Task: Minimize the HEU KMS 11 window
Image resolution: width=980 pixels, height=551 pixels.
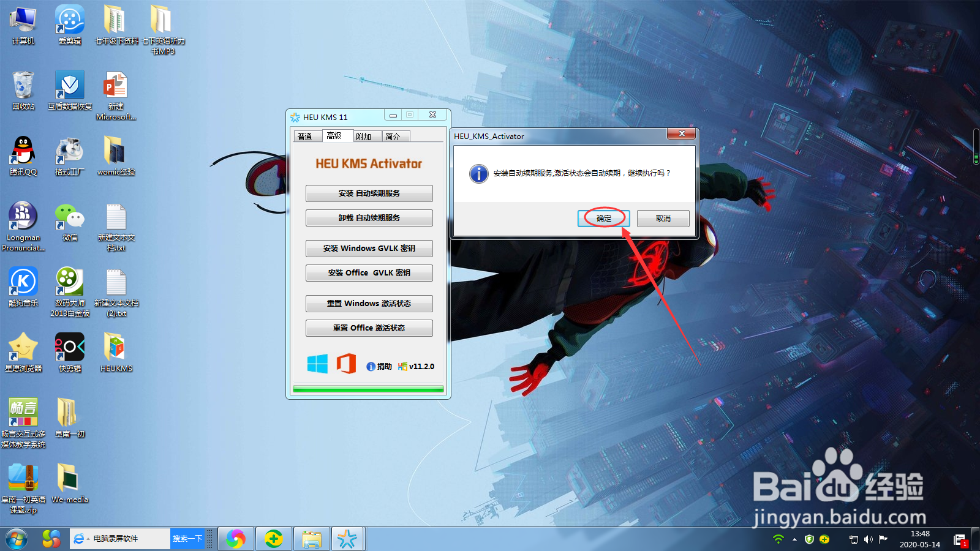Action: pyautogui.click(x=393, y=115)
